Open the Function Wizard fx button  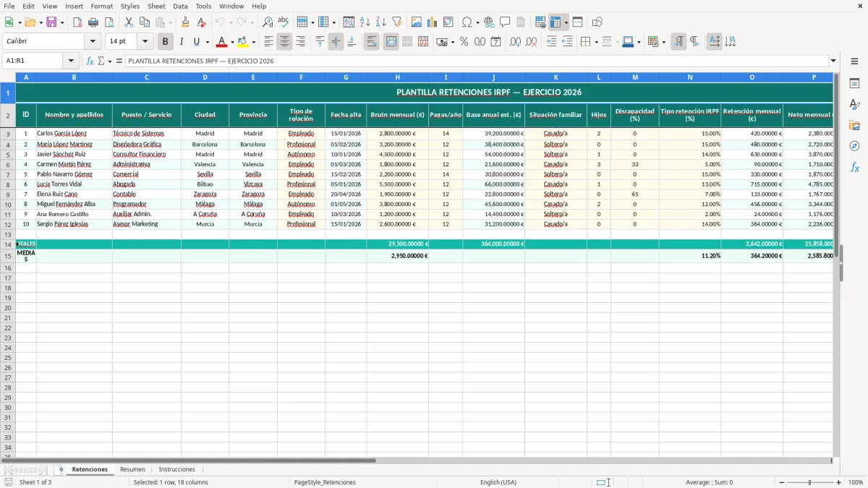[x=90, y=61]
